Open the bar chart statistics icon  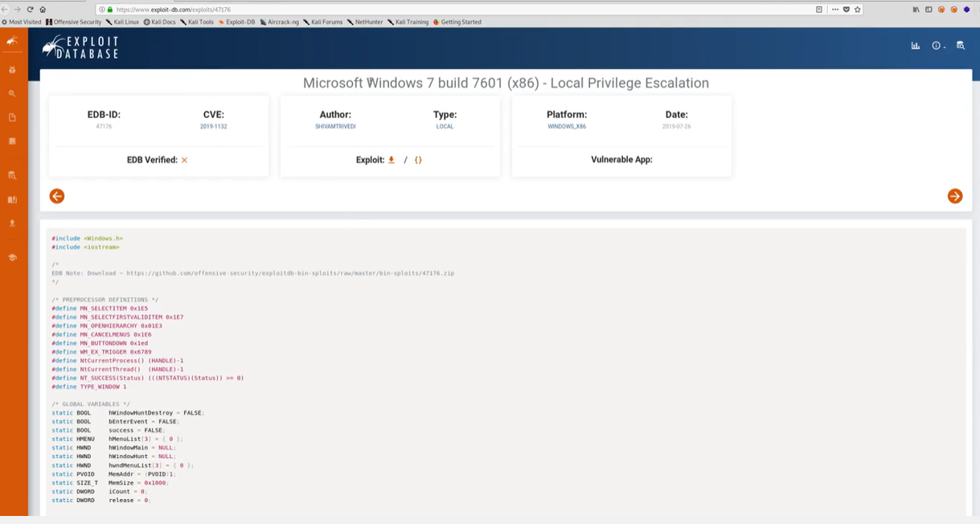click(915, 46)
